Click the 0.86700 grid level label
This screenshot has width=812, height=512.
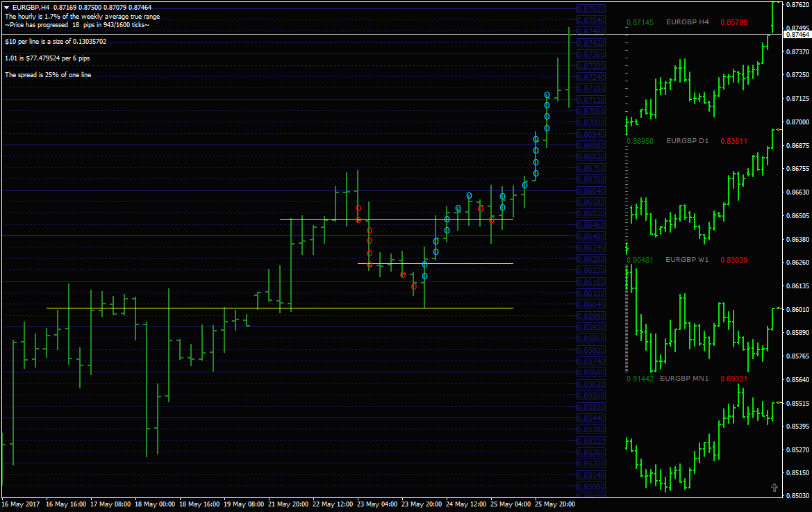[x=591, y=179]
